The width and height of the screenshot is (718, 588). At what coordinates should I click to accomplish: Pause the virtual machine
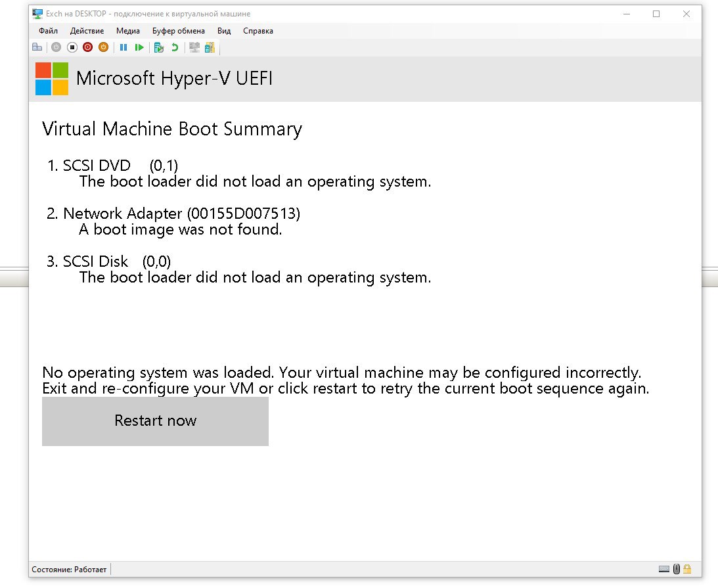click(123, 47)
